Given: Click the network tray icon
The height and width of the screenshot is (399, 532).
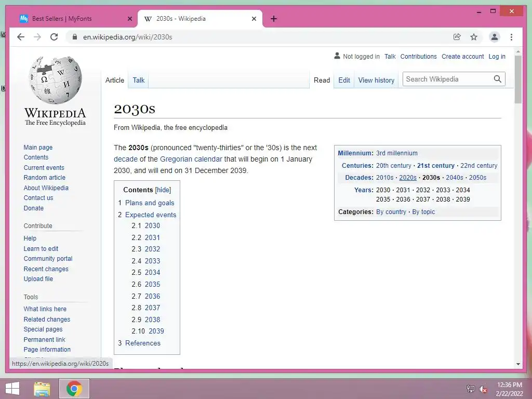Looking at the screenshot, I should click(x=470, y=389).
